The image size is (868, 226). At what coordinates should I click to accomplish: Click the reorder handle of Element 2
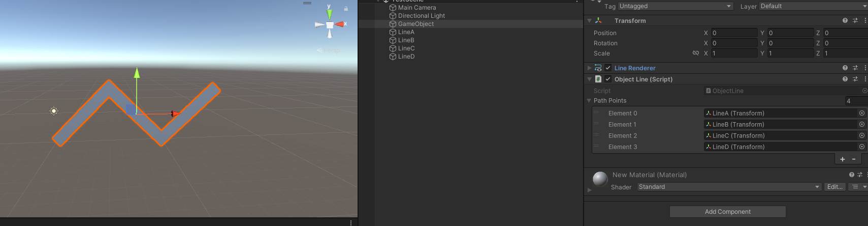597,135
